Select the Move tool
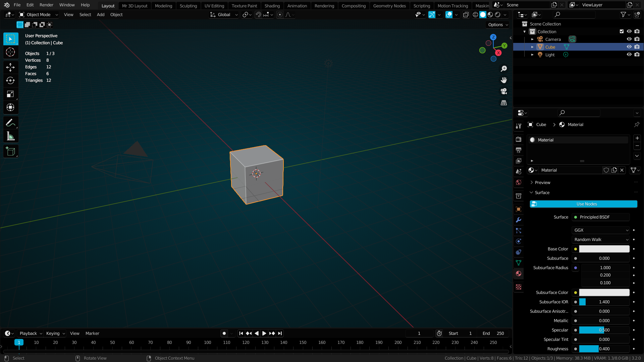 [x=10, y=67]
